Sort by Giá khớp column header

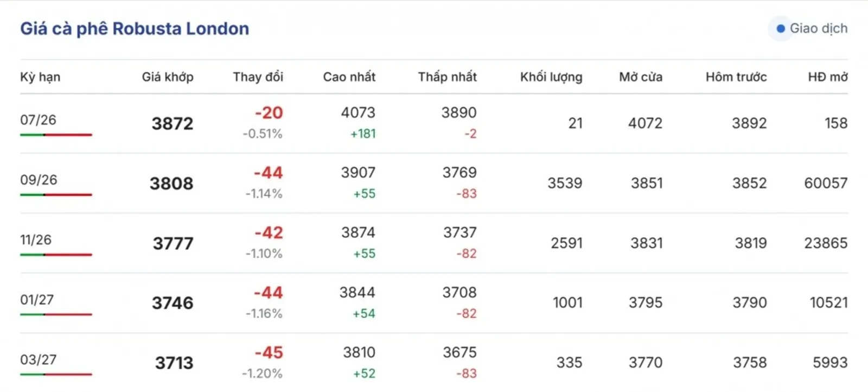(168, 77)
